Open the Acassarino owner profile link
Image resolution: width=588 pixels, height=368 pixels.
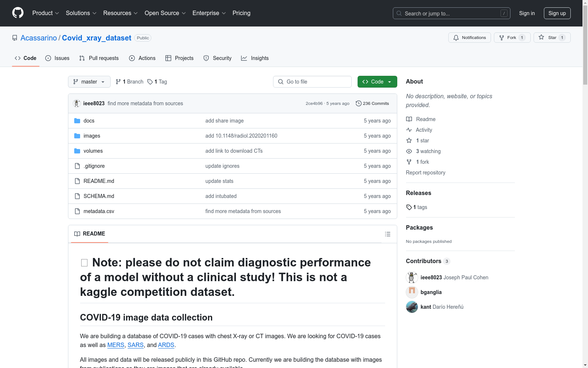pyautogui.click(x=39, y=38)
